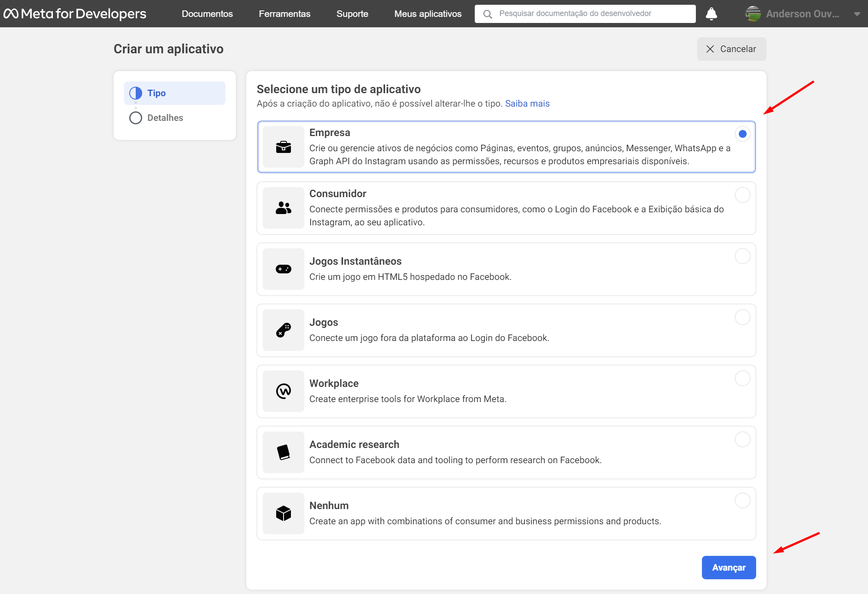Click the Nenhum card title

(329, 506)
